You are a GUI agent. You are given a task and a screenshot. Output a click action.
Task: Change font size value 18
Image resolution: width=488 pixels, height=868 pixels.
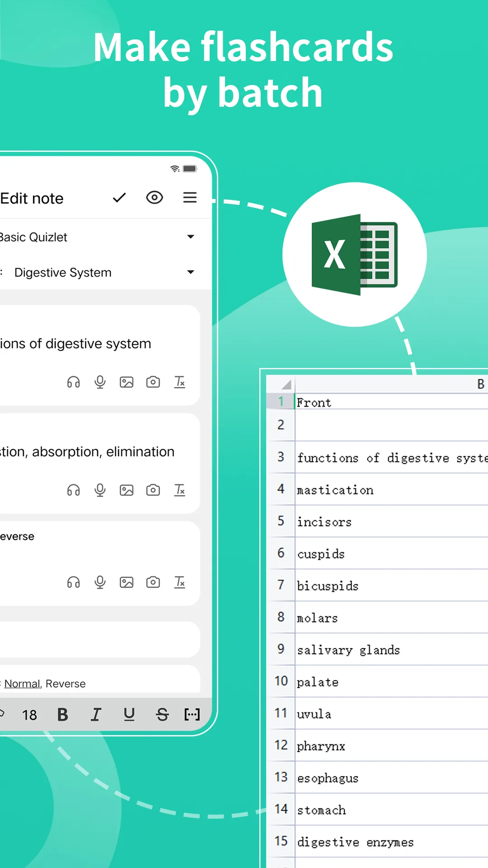click(29, 715)
